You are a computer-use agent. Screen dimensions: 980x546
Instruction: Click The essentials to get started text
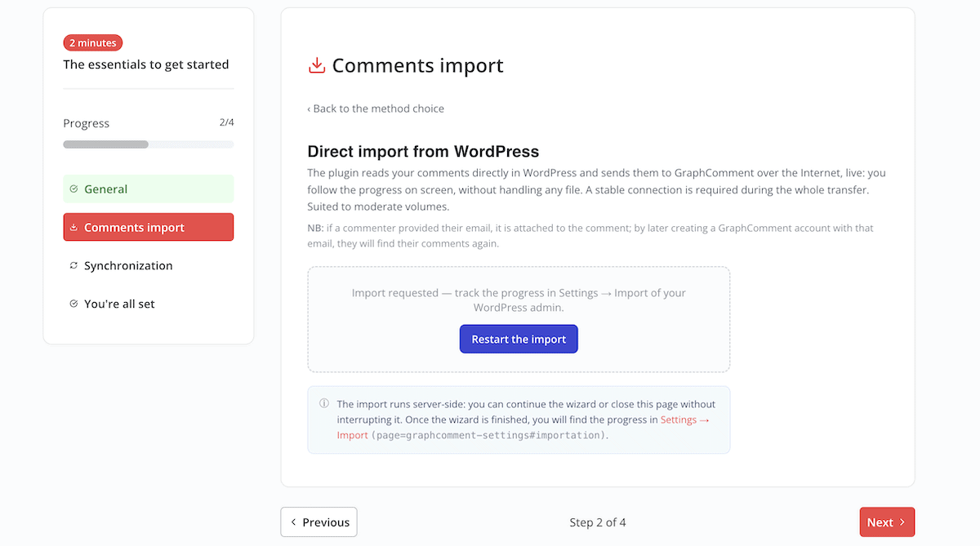click(x=146, y=64)
